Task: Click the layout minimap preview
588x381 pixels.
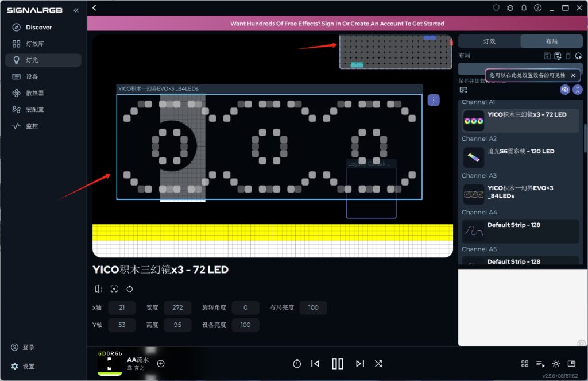Action: coord(396,52)
